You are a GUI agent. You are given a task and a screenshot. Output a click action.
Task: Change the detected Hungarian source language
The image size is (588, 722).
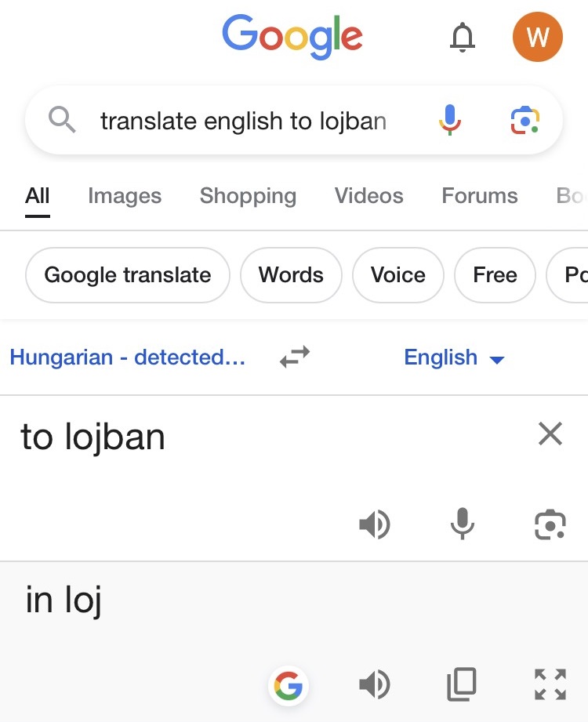[x=127, y=358]
